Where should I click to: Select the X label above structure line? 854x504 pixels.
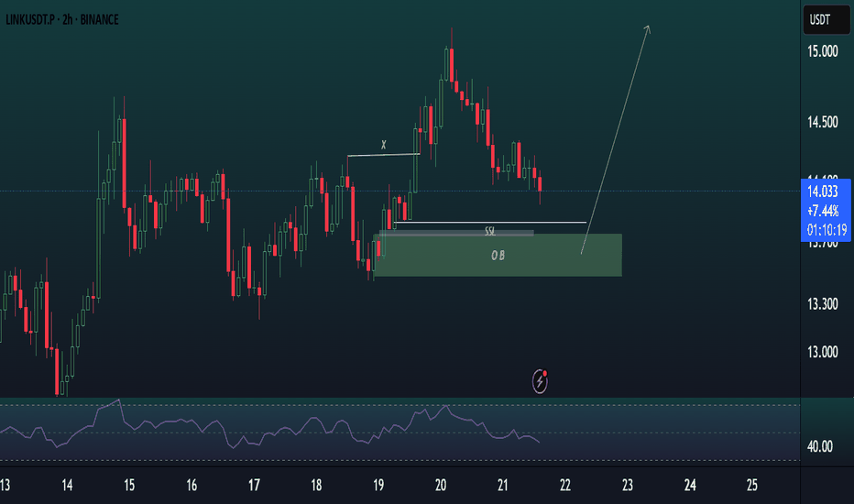383,145
